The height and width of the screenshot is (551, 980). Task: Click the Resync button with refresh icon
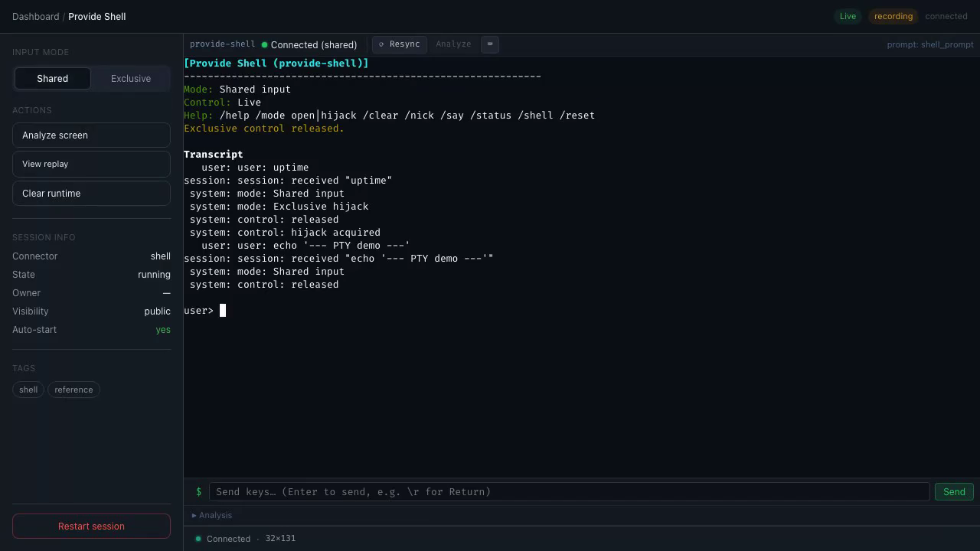tap(400, 44)
